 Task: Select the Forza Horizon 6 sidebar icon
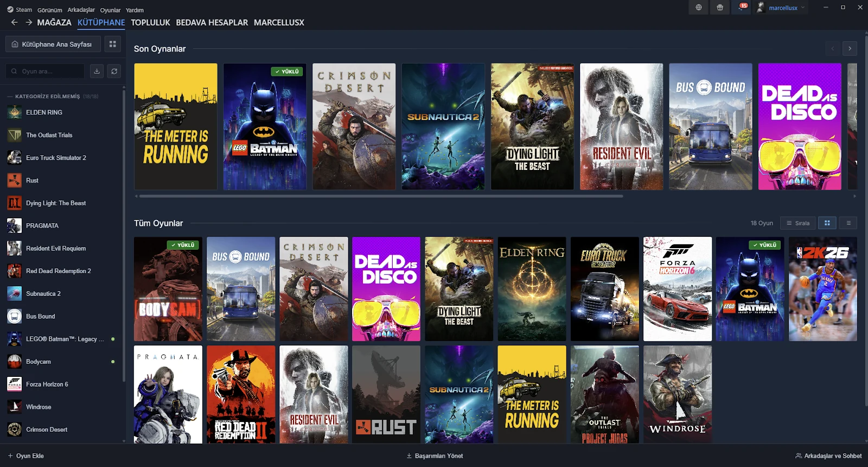[15, 384]
